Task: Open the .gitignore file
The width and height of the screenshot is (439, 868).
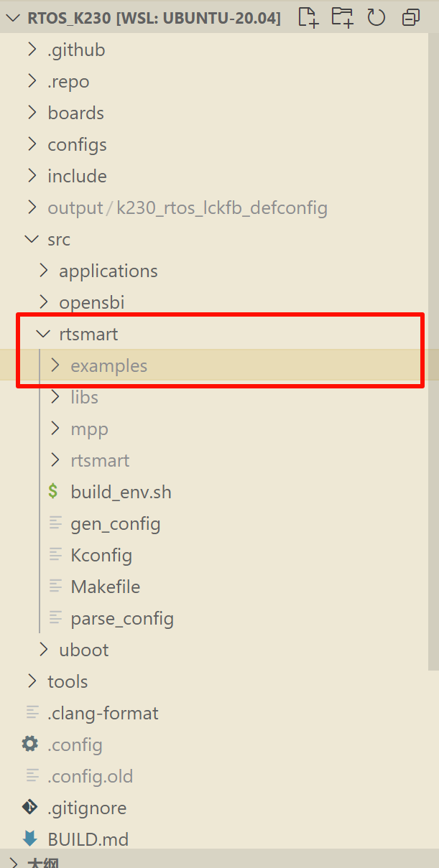Action: 86,808
